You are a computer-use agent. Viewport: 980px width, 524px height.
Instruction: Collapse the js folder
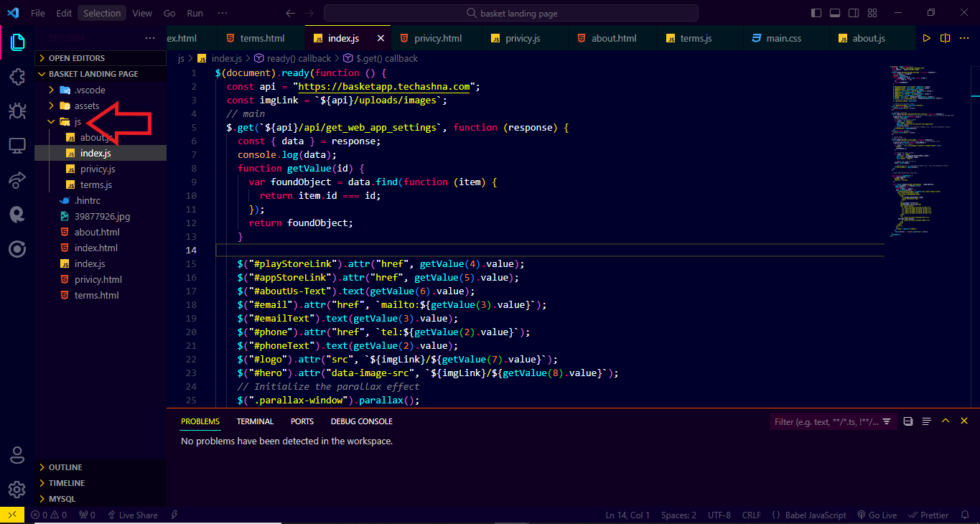click(x=101, y=121)
